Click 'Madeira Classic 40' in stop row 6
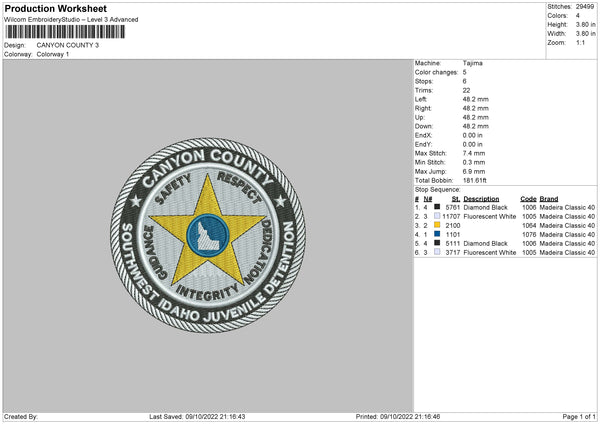Screen dimensions: 600x424 [567, 253]
